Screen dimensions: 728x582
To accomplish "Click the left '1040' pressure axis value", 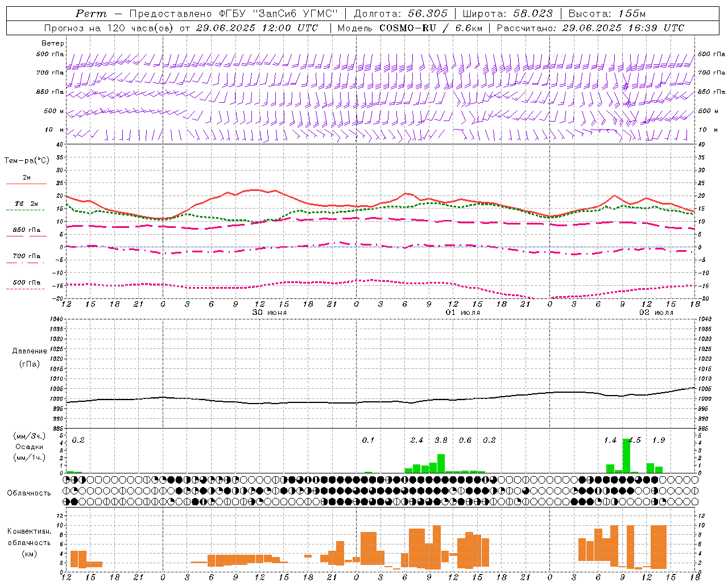I will point(56,319).
